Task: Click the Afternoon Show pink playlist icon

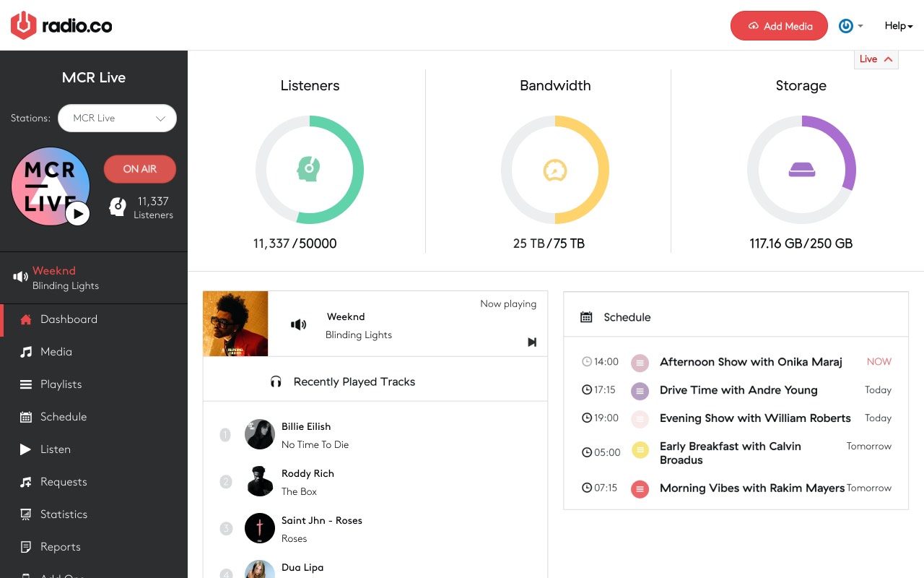Action: (640, 363)
